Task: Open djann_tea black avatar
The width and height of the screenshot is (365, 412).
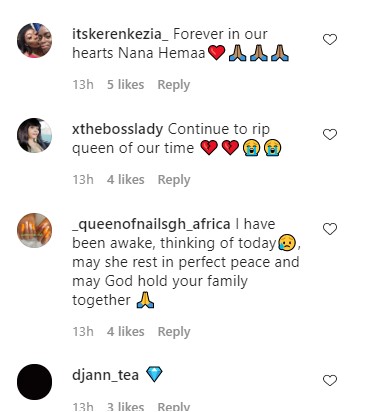Action: pos(35,382)
